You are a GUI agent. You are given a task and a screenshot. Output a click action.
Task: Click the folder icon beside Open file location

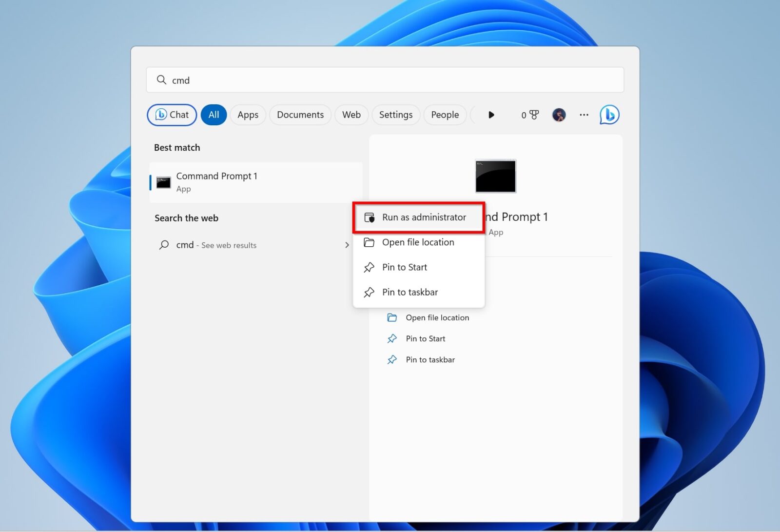click(x=370, y=242)
